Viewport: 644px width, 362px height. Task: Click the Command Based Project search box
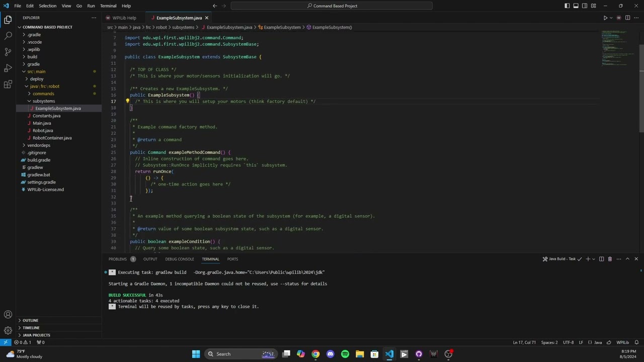[332, 6]
